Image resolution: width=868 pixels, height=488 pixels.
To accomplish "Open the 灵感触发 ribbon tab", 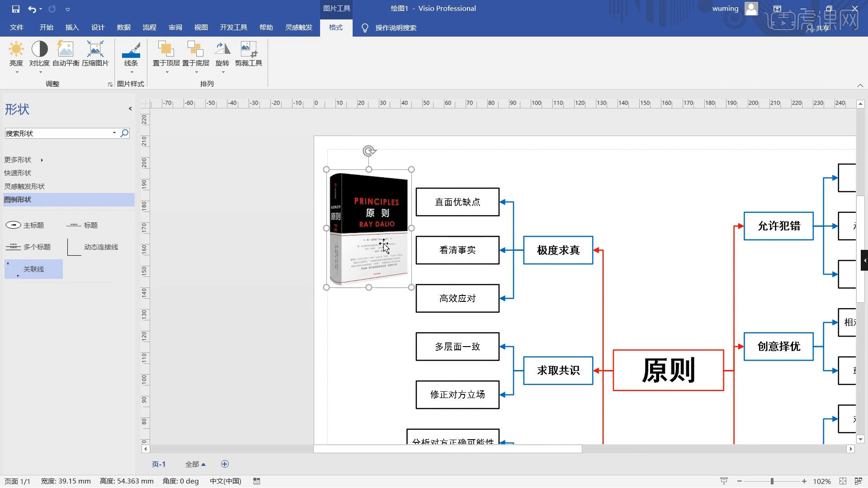I will pos(298,28).
